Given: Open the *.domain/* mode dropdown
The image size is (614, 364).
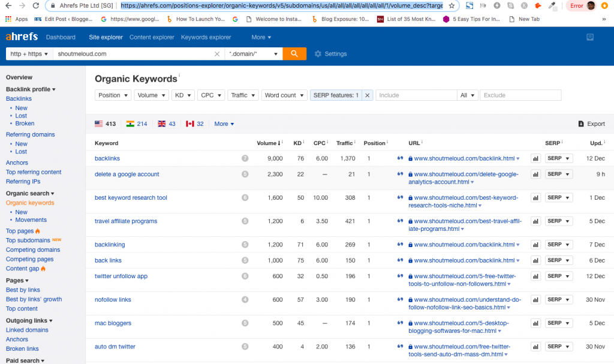Looking at the screenshot, I should tap(254, 54).
